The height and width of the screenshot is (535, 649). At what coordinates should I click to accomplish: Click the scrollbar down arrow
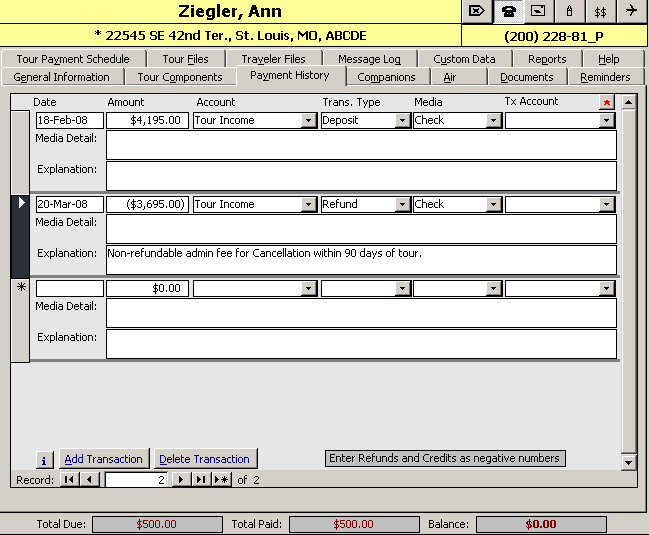pyautogui.click(x=628, y=462)
